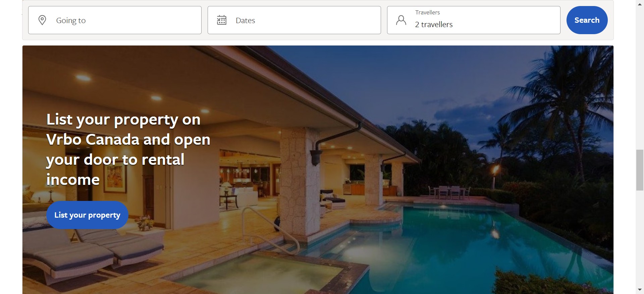The width and height of the screenshot is (644, 294).
Task: Click the person icon in Travellers
Action: [x=401, y=20]
